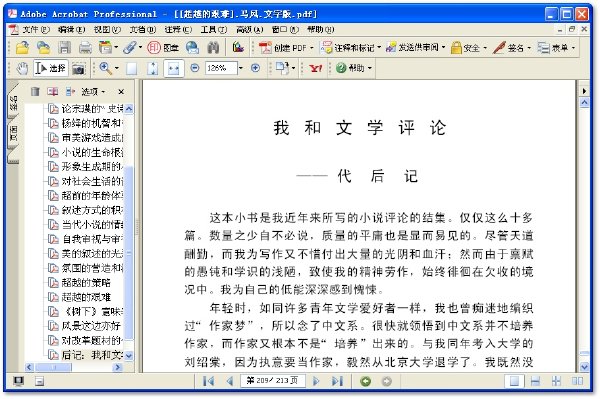Click the green Previous View button
Image resolution: width=600 pixels, height=399 pixels.
point(365,381)
